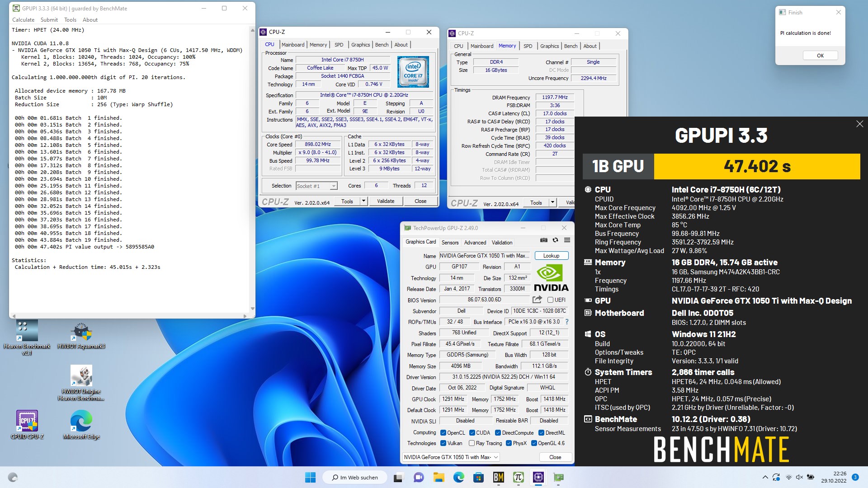Image resolution: width=868 pixels, height=488 pixels.
Task: Open HWBOT Unigine Heaven Benchmark desktop shortcut
Action: coord(81,383)
